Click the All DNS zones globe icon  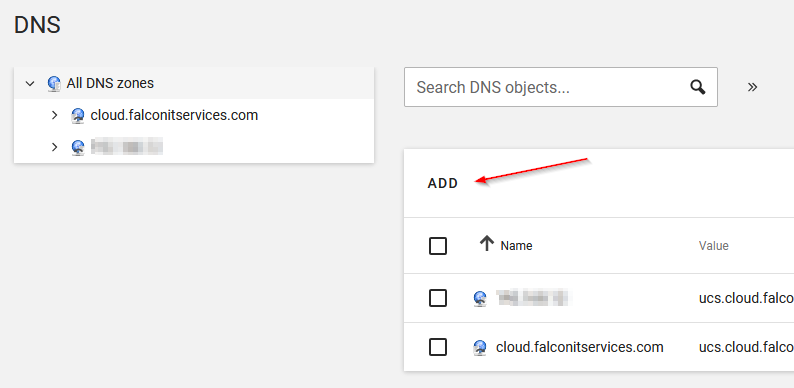coord(54,83)
